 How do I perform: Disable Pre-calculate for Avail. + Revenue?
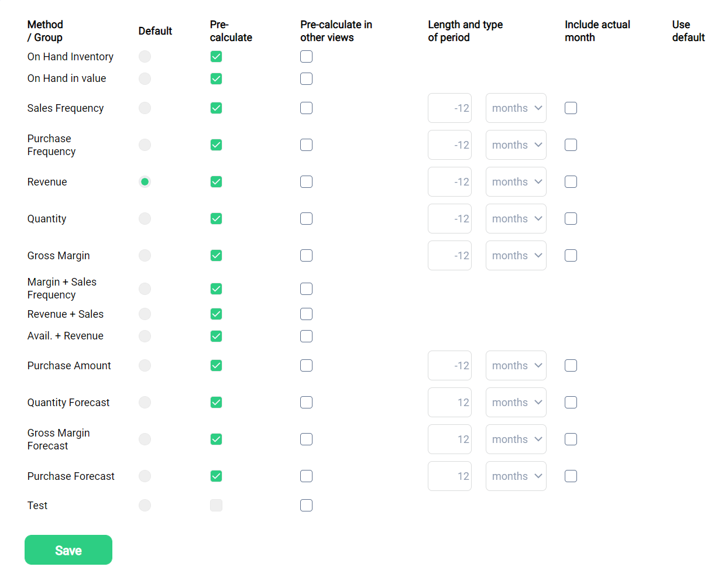click(216, 336)
